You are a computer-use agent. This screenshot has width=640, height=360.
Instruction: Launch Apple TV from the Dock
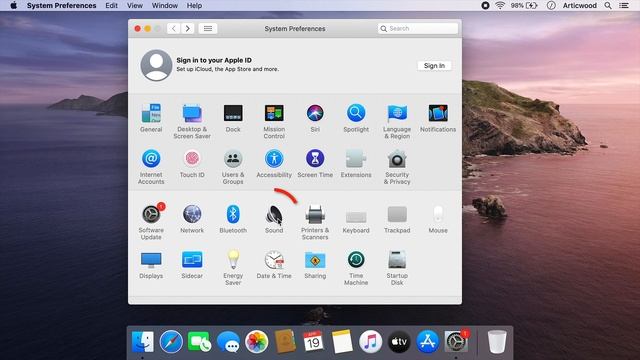[399, 342]
